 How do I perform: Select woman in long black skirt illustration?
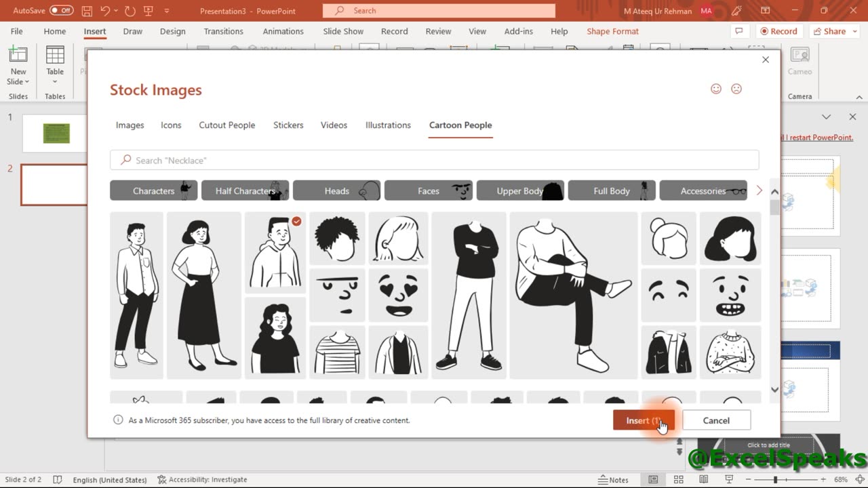coord(204,296)
